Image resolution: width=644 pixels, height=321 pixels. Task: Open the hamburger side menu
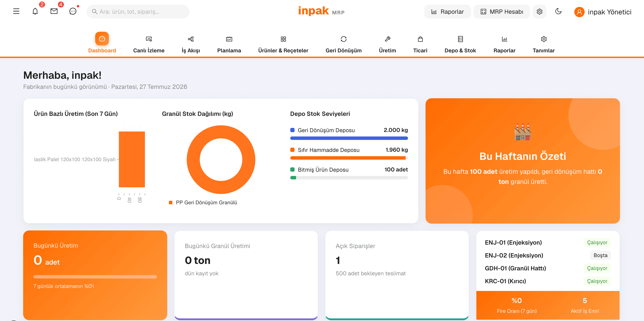coord(16,11)
